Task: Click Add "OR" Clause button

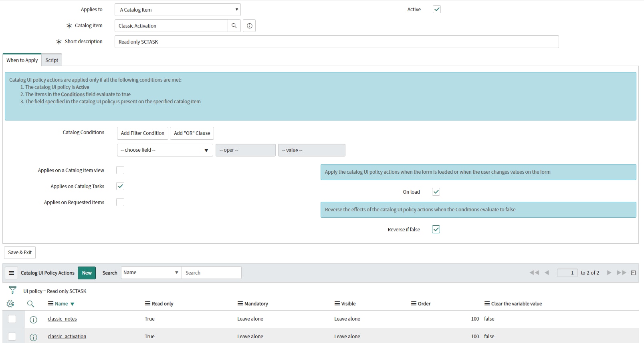Action: point(192,133)
